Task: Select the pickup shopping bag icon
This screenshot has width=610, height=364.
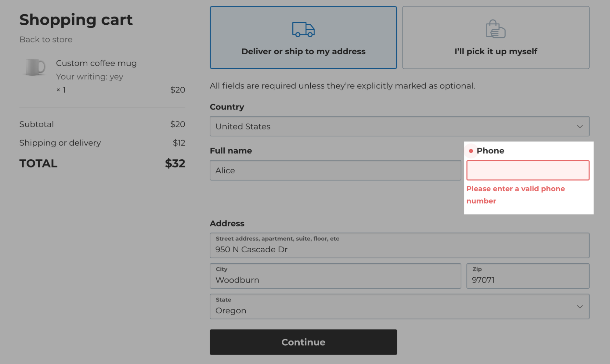Action: tap(496, 29)
